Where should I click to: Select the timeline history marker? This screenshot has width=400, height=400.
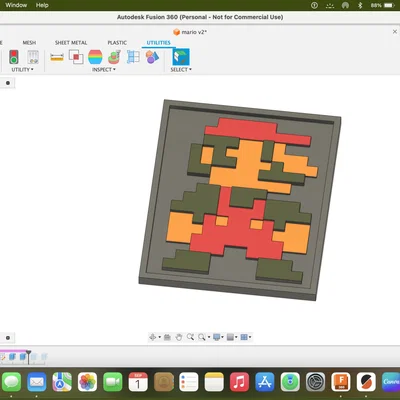coord(29,357)
